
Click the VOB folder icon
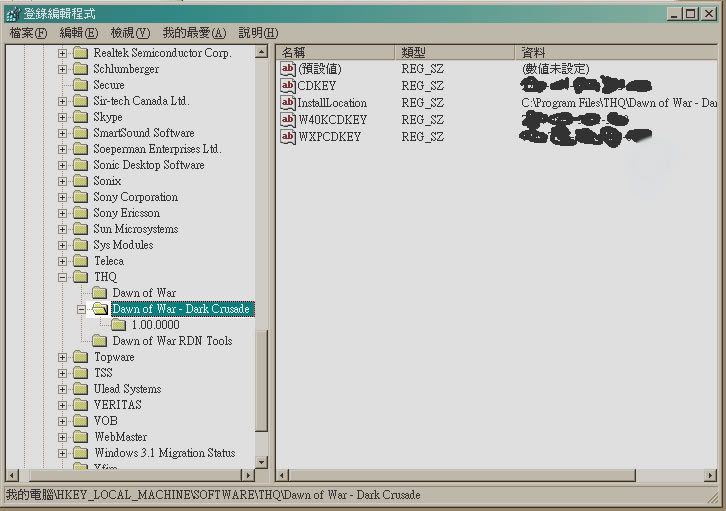[x=81, y=421]
